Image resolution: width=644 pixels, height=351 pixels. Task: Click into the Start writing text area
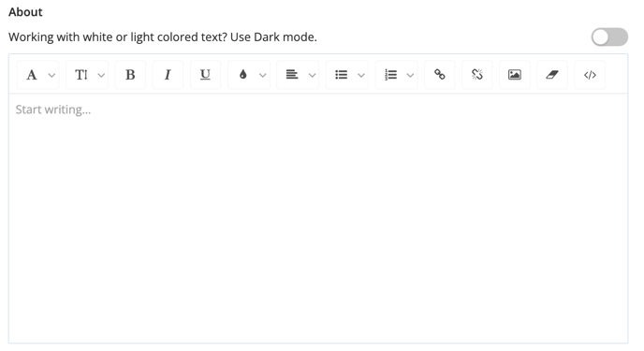point(318,218)
